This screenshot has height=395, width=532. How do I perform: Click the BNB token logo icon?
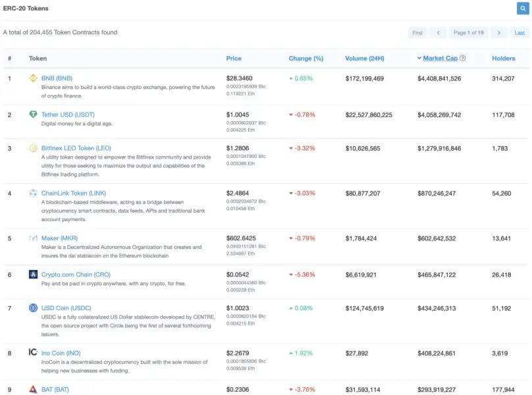33,78
